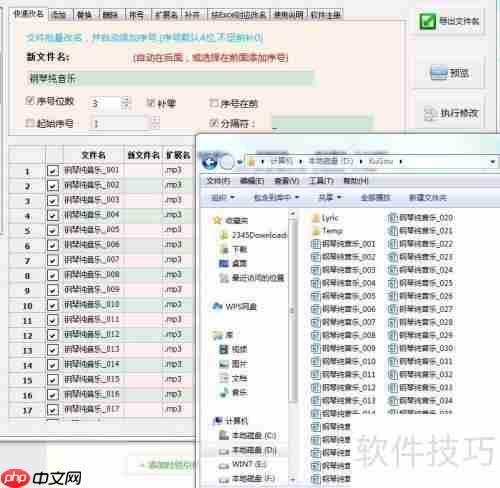Open the Temp folder in Explorer

click(x=327, y=231)
